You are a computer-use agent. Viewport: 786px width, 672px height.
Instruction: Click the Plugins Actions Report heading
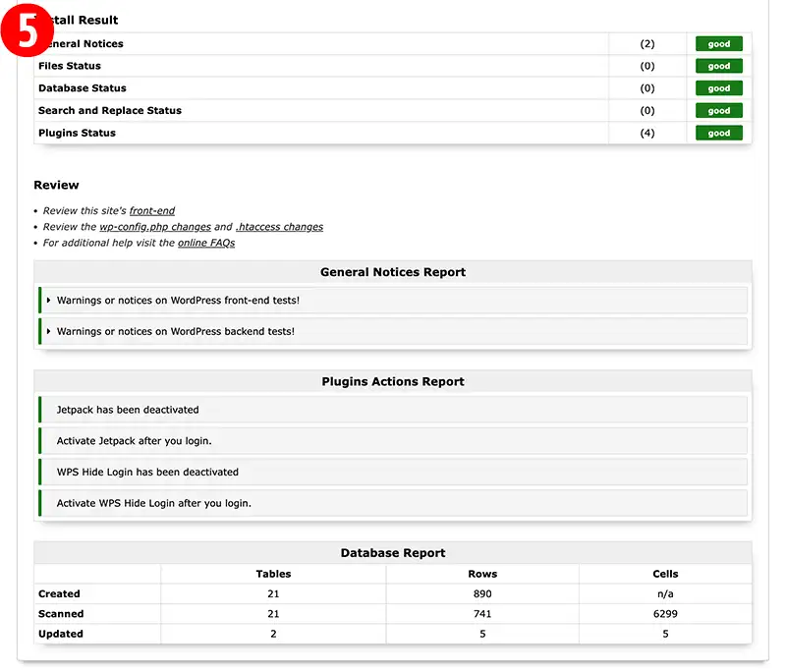(393, 381)
